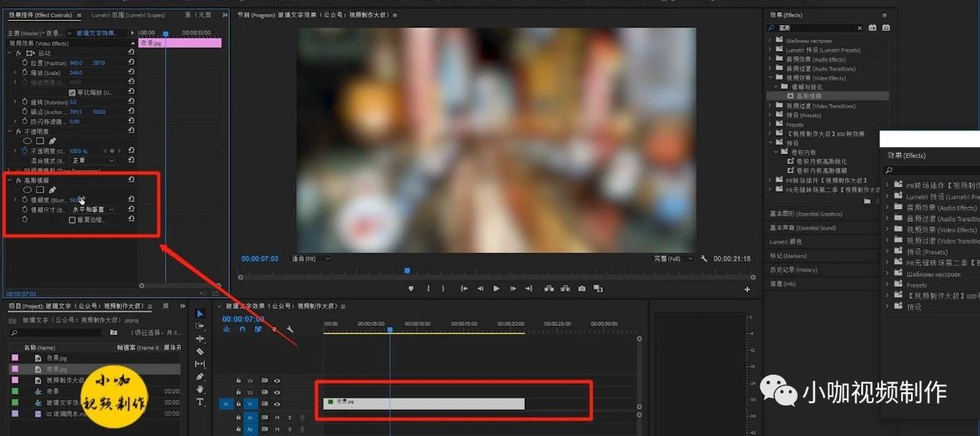
Task: Select the Razor tool
Action: point(201,351)
